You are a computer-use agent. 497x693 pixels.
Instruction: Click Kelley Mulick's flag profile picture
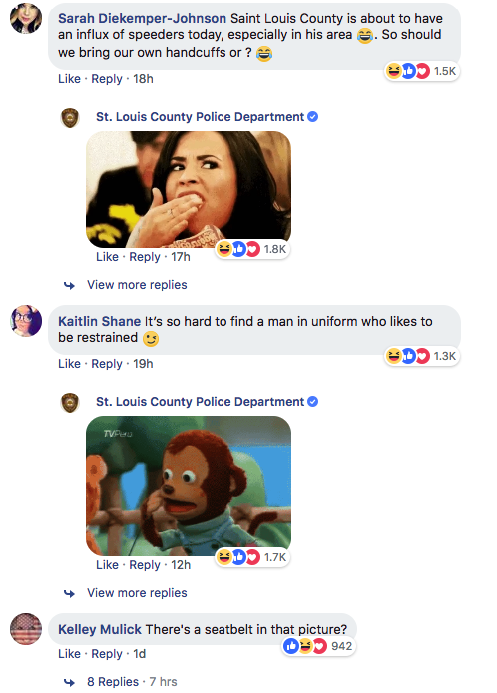pos(26,628)
